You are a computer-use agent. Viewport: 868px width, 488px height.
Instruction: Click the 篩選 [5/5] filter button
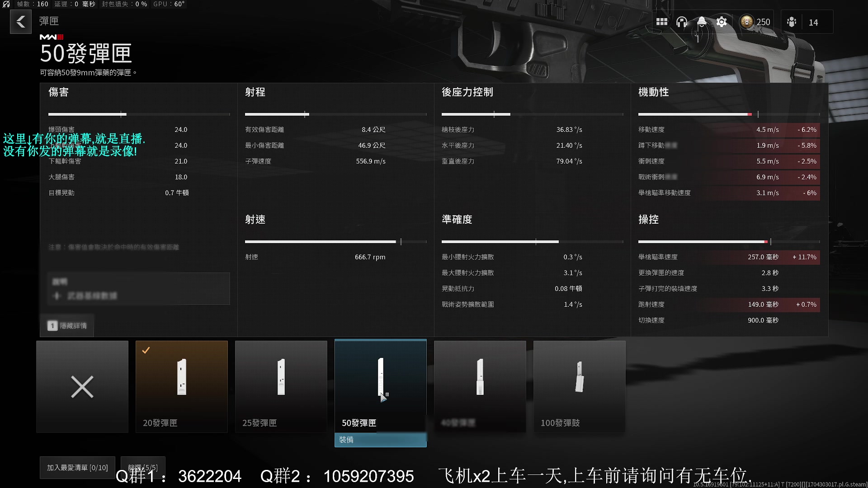(x=143, y=468)
